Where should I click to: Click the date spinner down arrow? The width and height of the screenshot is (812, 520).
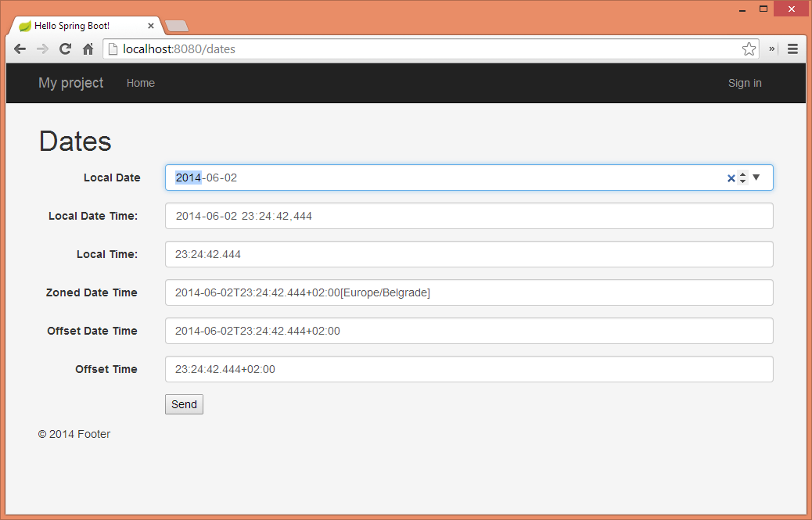tap(742, 181)
